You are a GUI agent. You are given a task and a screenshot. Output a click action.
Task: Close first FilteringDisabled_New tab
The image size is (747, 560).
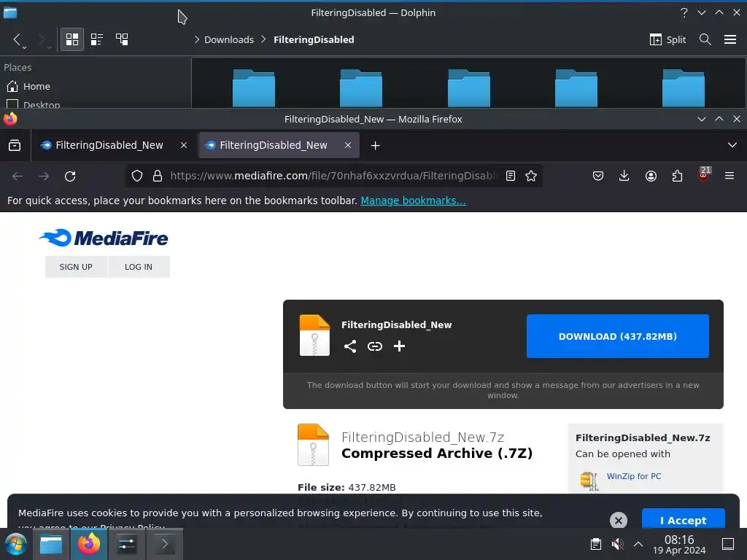click(x=184, y=145)
